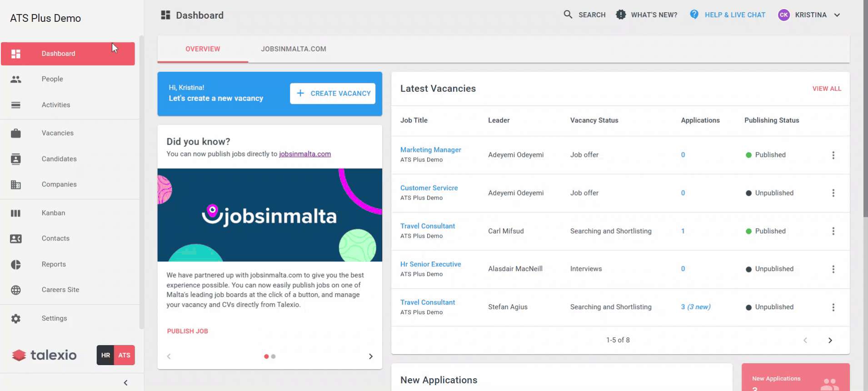The width and height of the screenshot is (868, 391).
Task: Click View All vacancies link
Action: pos(827,89)
